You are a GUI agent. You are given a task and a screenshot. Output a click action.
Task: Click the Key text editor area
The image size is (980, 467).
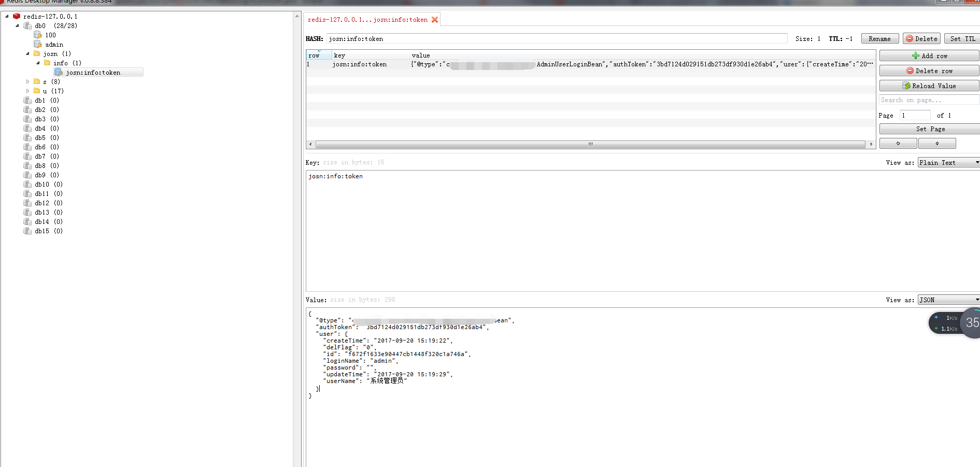coord(643,231)
